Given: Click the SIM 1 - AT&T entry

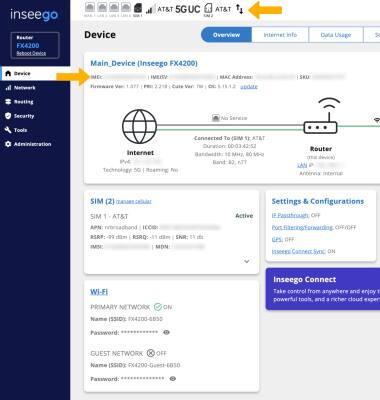Looking at the screenshot, I should tap(109, 216).
